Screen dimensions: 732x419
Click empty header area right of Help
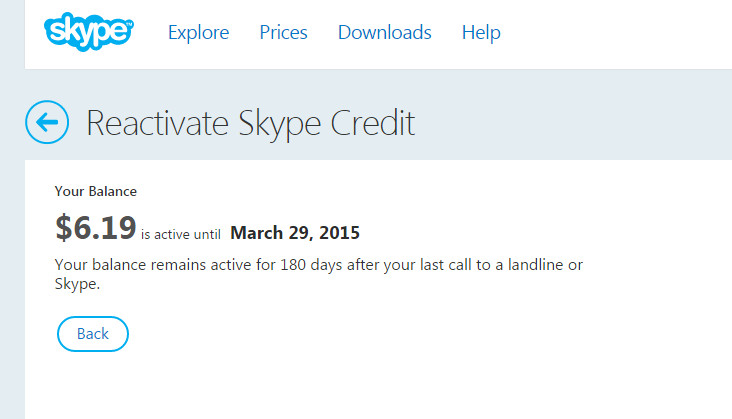click(x=620, y=34)
